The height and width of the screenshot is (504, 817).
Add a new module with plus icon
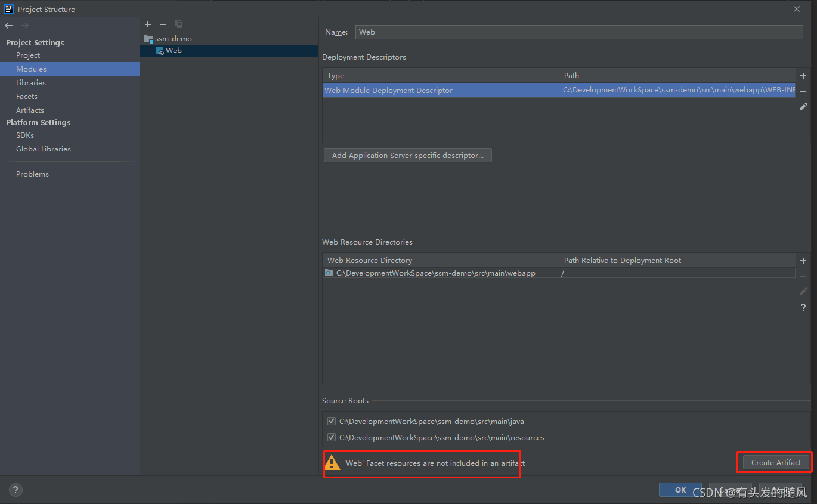pyautogui.click(x=148, y=24)
